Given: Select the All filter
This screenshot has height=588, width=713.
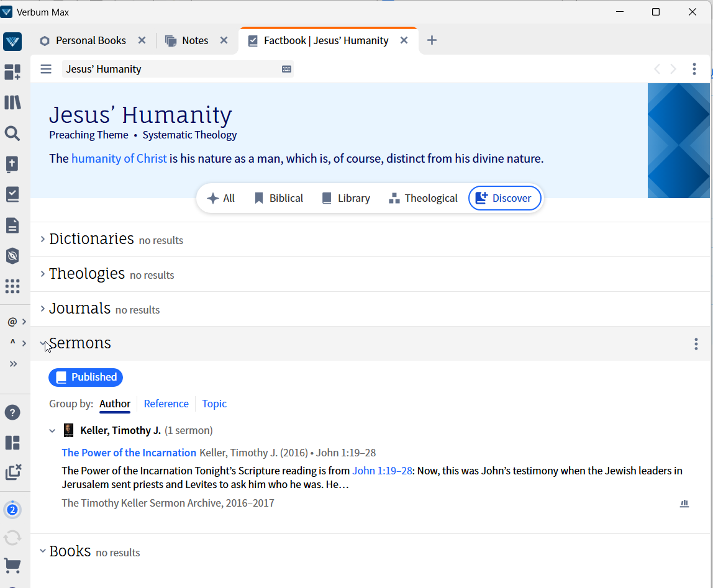Looking at the screenshot, I should click(220, 198).
